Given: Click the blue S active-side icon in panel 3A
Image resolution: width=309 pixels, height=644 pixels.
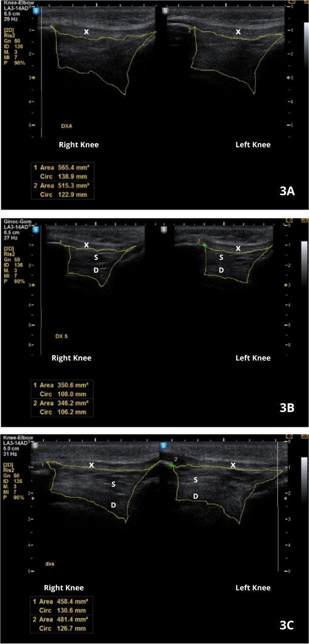Looking at the screenshot, I should 36,11.
